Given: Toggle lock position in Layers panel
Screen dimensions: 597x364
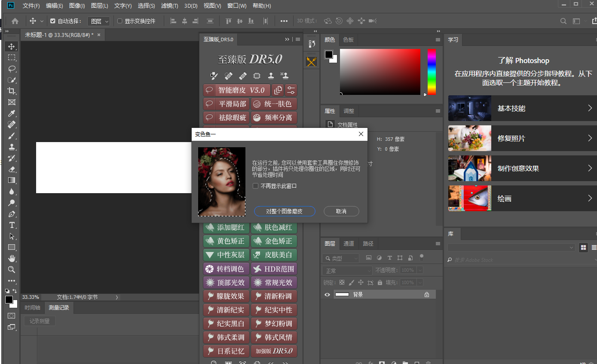Looking at the screenshot, I should pos(361,282).
